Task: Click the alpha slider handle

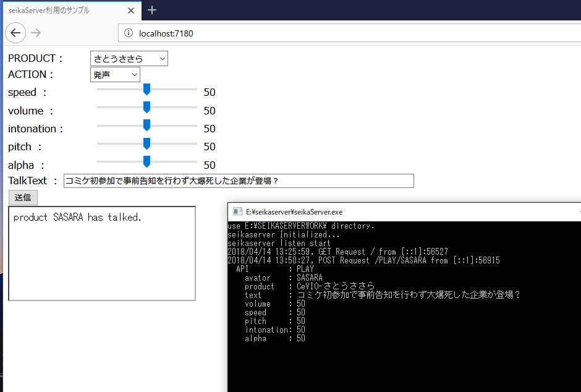Action: [146, 162]
